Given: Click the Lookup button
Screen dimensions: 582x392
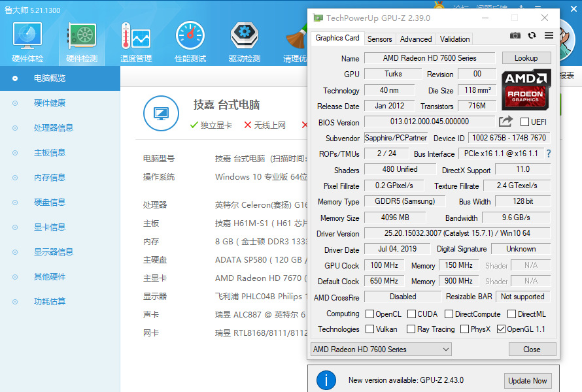Looking at the screenshot, I should [526, 57].
